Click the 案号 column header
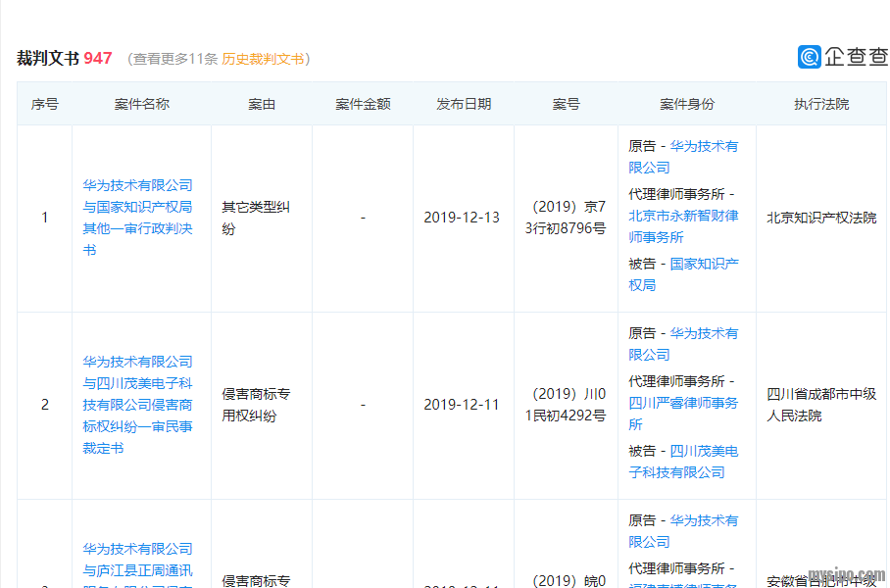This screenshot has width=890, height=588. point(566,104)
